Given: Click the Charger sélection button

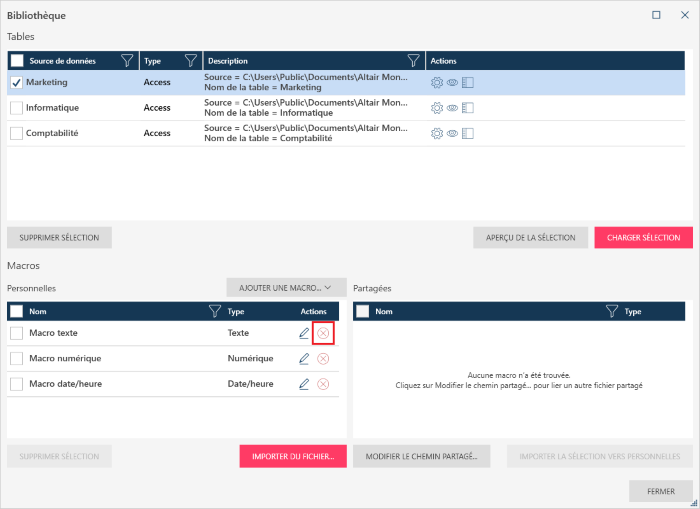Looking at the screenshot, I should point(643,238).
